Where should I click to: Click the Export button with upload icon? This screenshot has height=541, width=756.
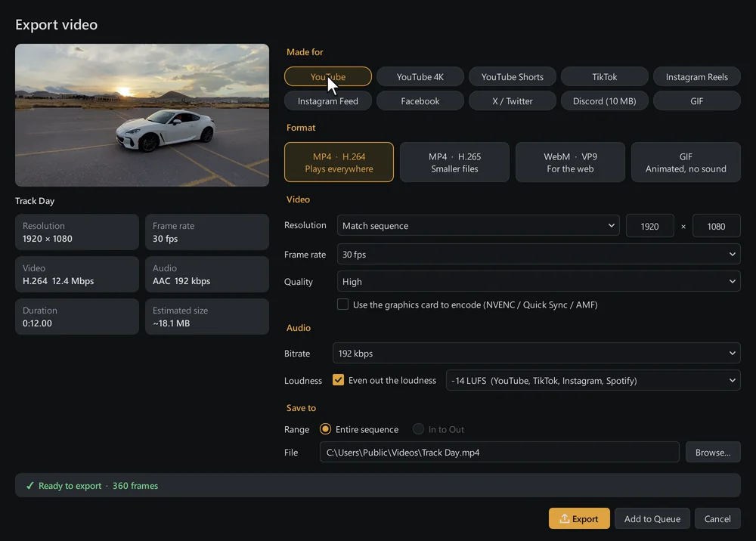click(x=578, y=518)
